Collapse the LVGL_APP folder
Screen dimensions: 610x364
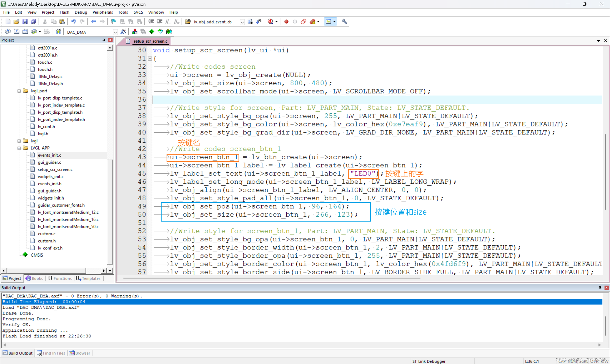tap(19, 148)
